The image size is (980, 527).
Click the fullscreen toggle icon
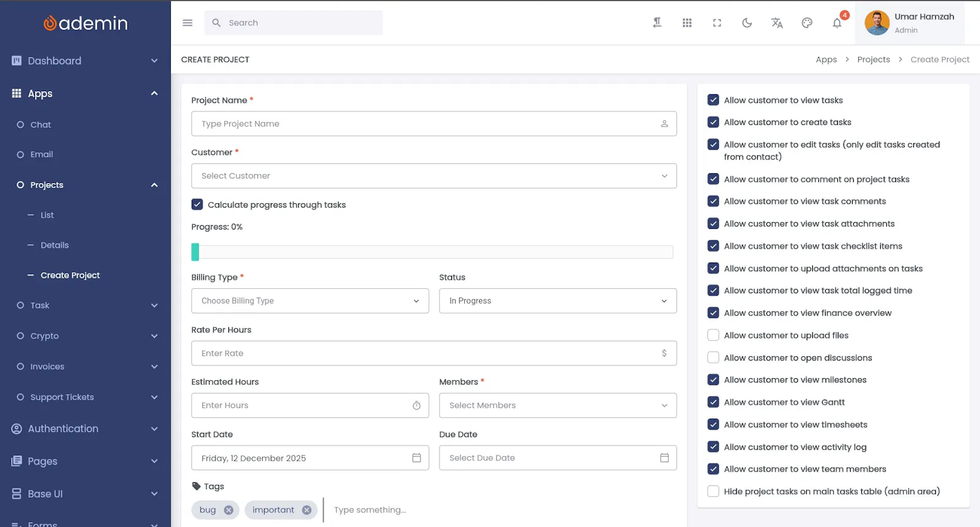coord(717,23)
